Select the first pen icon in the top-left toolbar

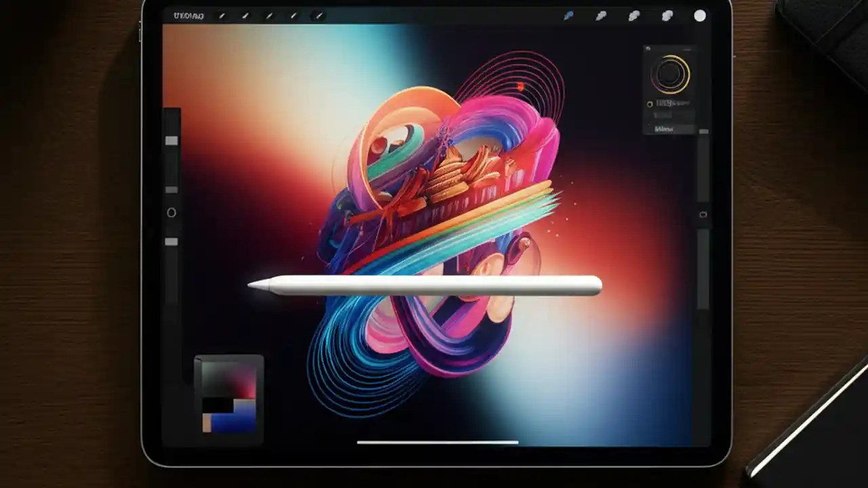pos(222,16)
